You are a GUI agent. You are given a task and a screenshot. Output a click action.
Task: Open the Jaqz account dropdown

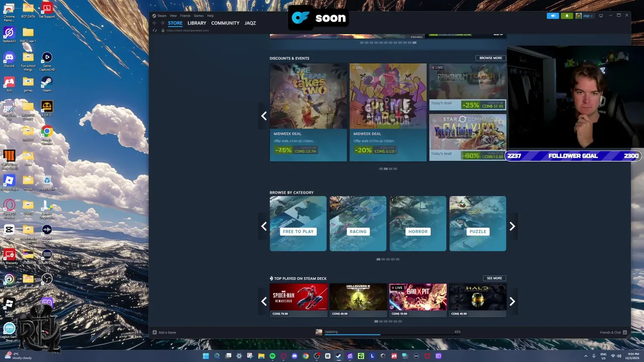[585, 16]
